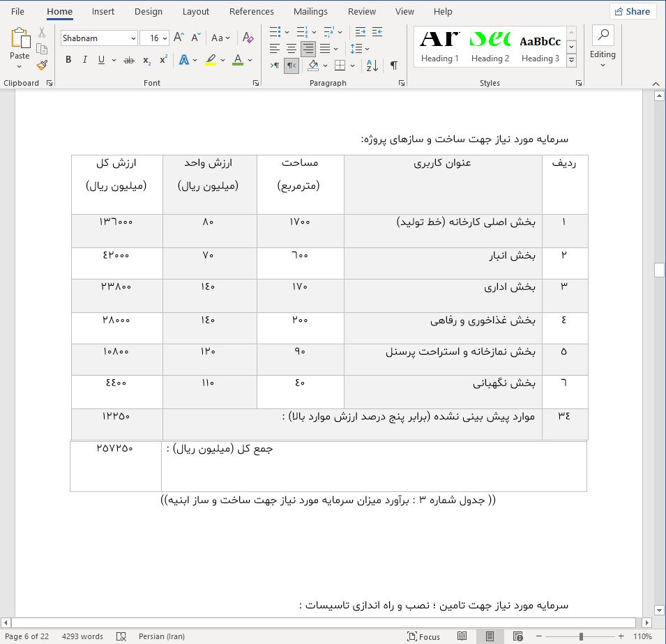Set right-to-left text direction
Viewport: 666px width, 644px height.
click(292, 66)
